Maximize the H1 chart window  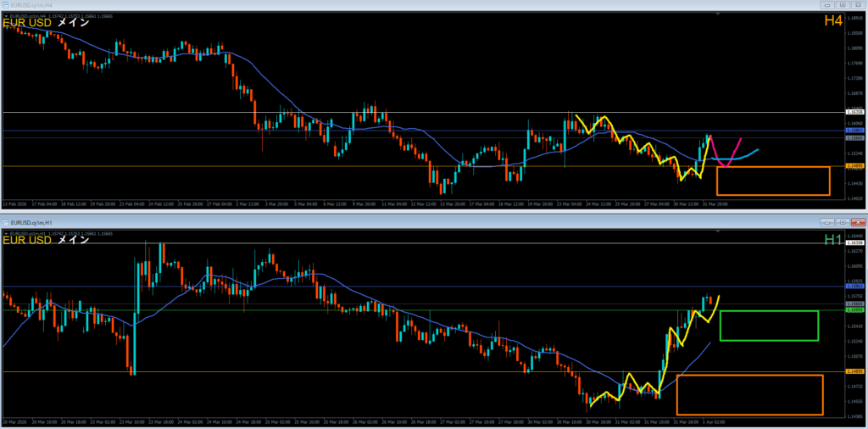[x=841, y=222]
